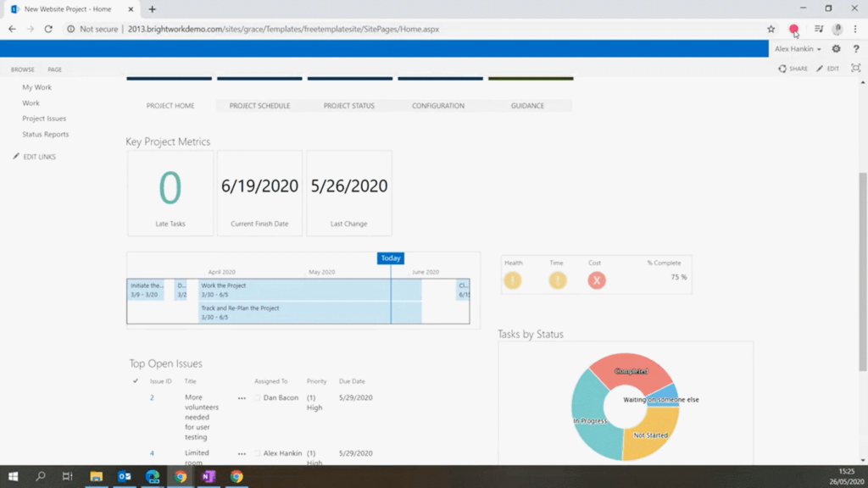The width and height of the screenshot is (868, 488).
Task: Open the Browse ribbon tab
Action: [x=23, y=69]
